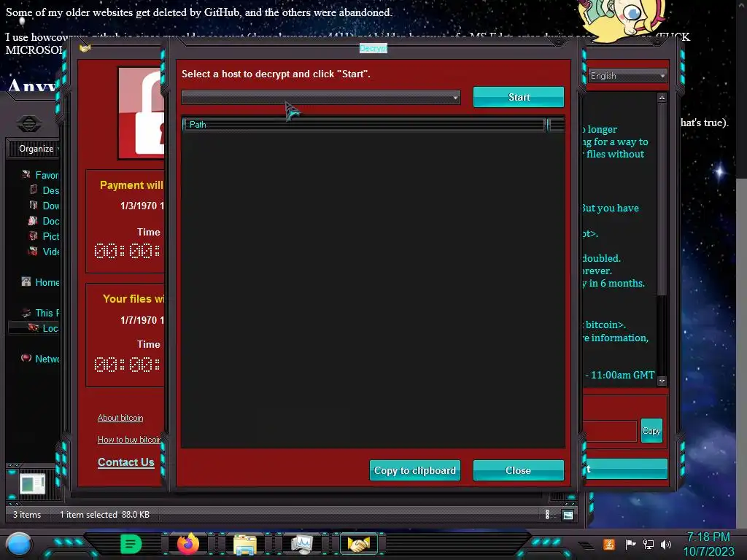747x560 pixels.
Task: Click the network tray icon
Action: 649,544
